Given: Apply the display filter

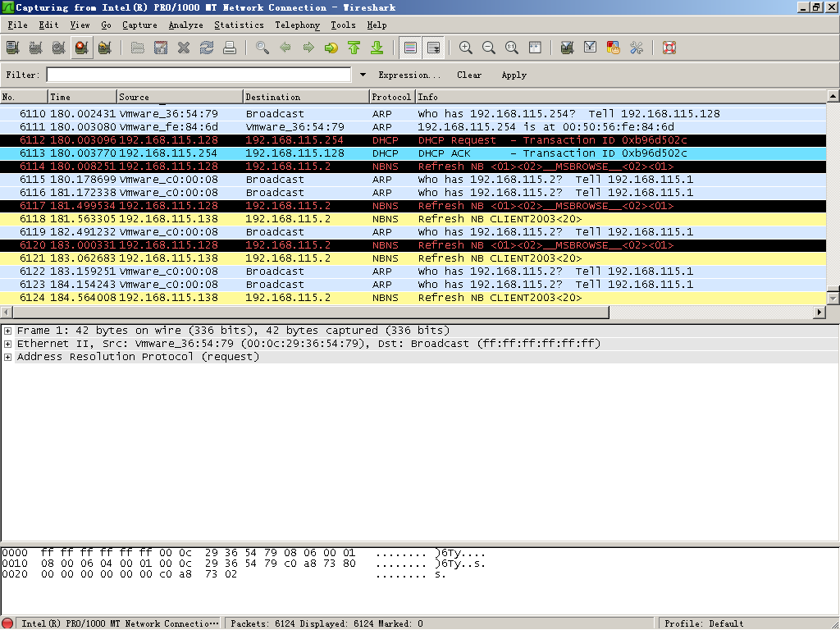Looking at the screenshot, I should pos(514,75).
